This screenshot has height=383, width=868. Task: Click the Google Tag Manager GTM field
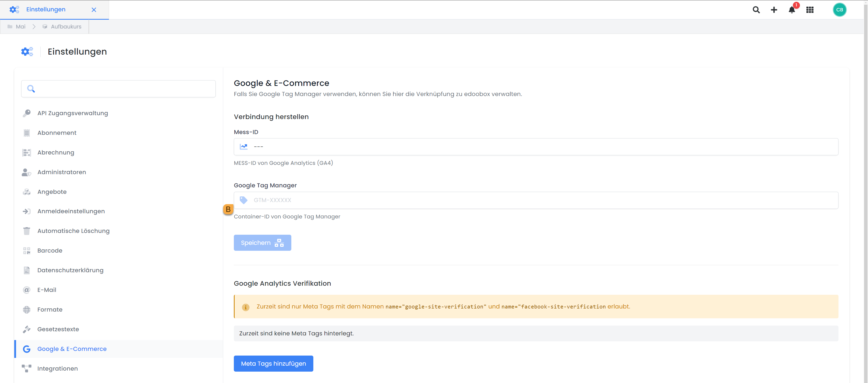tap(539, 200)
